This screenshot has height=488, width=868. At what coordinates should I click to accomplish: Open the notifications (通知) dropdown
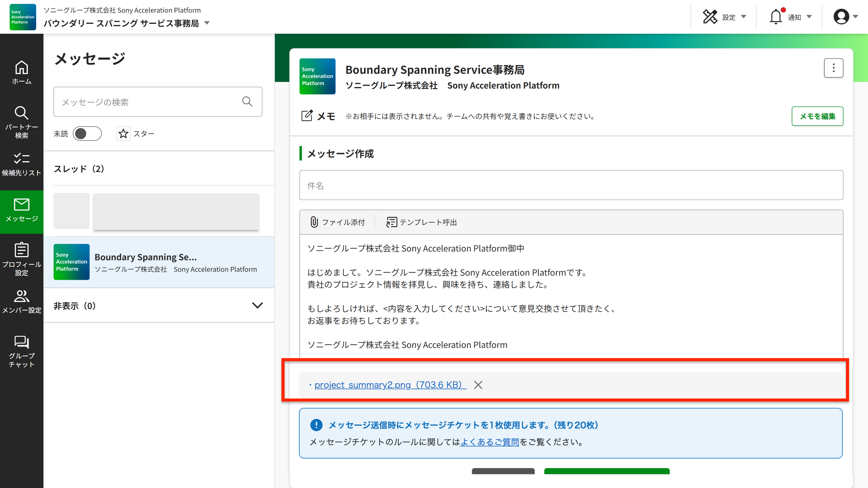(x=791, y=17)
